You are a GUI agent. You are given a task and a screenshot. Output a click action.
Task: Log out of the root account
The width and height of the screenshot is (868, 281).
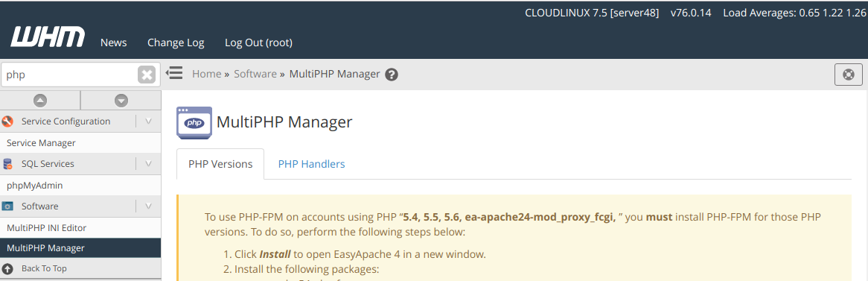click(258, 42)
